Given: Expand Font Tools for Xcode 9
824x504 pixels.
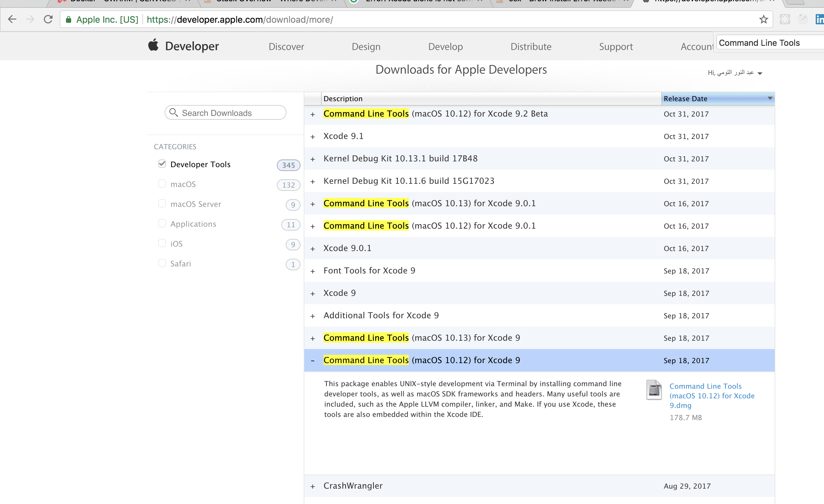Looking at the screenshot, I should pos(313,272).
